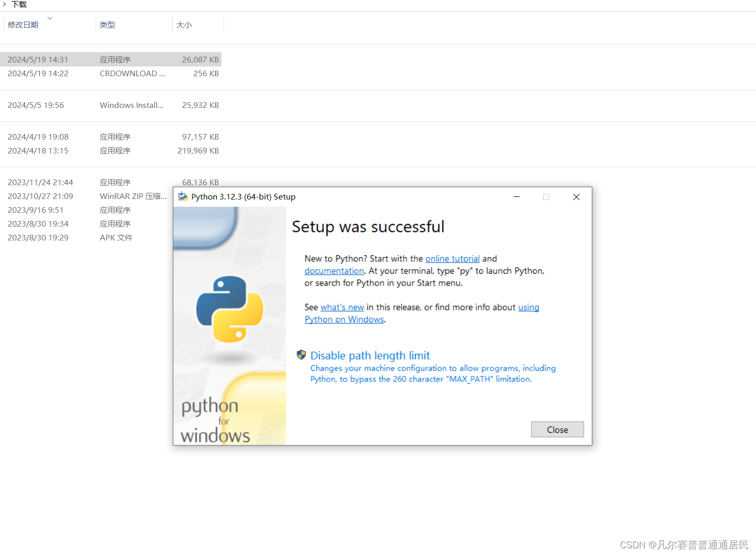Click the sort chevron above 修改日期
This screenshot has height=555, width=756.
50,18
